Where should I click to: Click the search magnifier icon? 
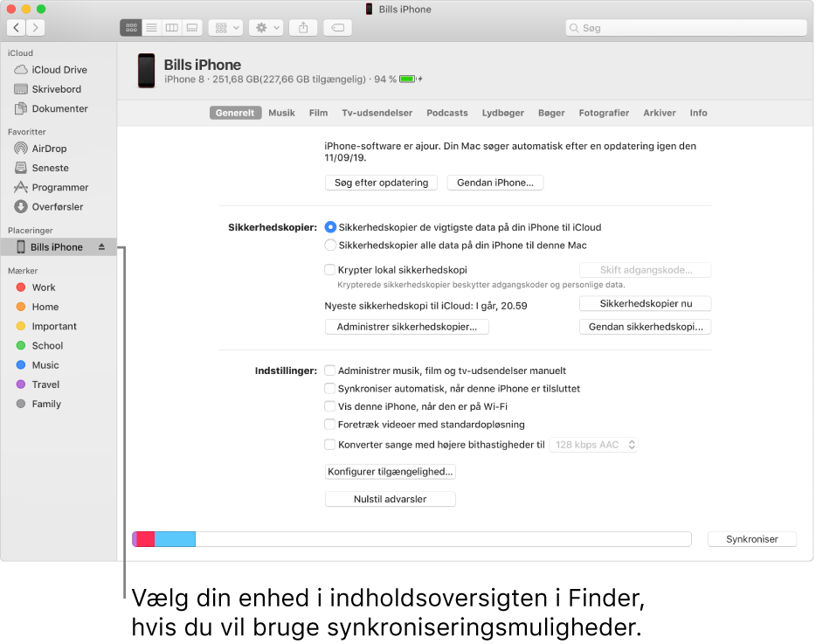(x=574, y=28)
